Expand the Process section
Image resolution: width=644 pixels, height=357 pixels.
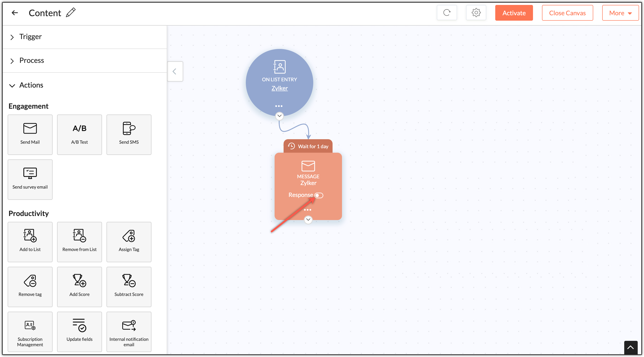(84, 61)
